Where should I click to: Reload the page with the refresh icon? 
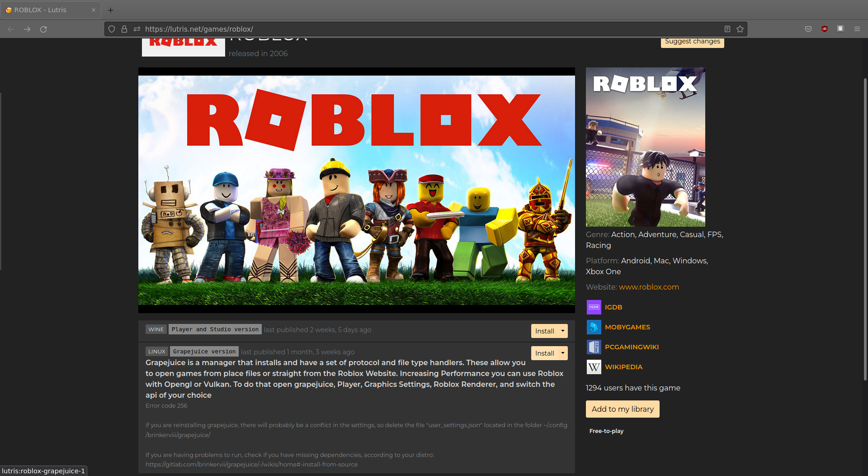point(43,29)
